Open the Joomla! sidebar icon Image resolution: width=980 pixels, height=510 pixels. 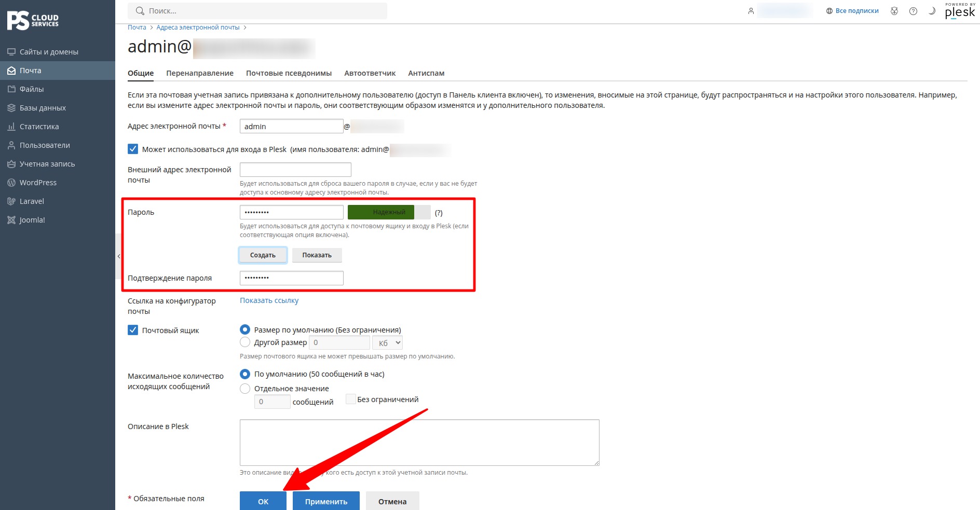coord(11,220)
